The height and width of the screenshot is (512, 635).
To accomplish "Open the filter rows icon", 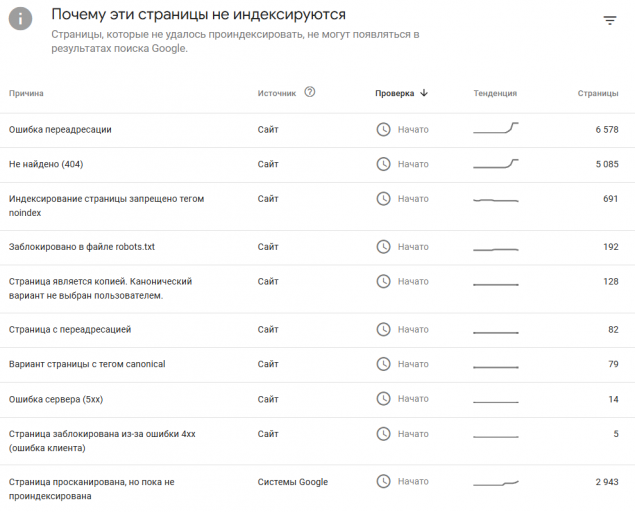I will click(x=610, y=21).
